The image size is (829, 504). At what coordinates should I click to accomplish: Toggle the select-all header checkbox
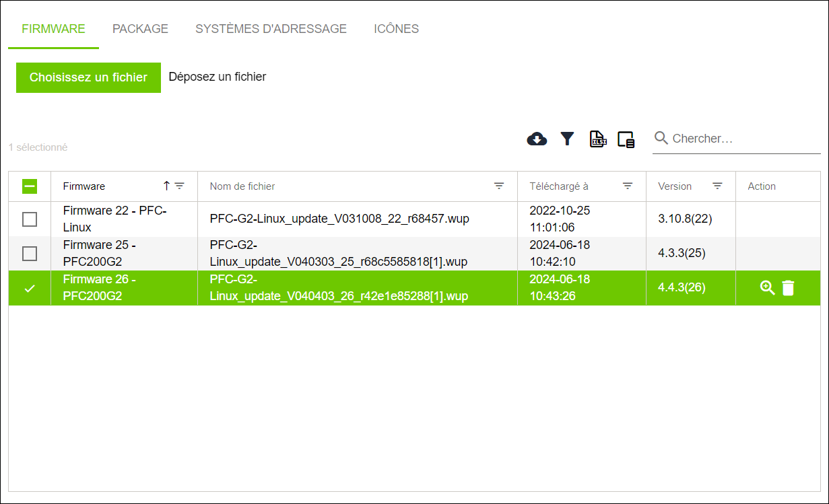[30, 186]
